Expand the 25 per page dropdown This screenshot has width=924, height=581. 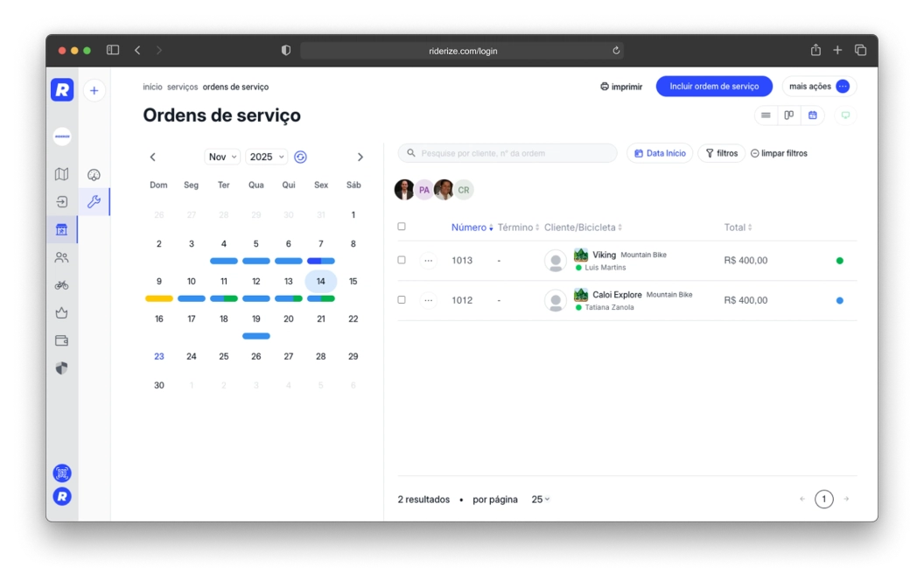click(541, 500)
